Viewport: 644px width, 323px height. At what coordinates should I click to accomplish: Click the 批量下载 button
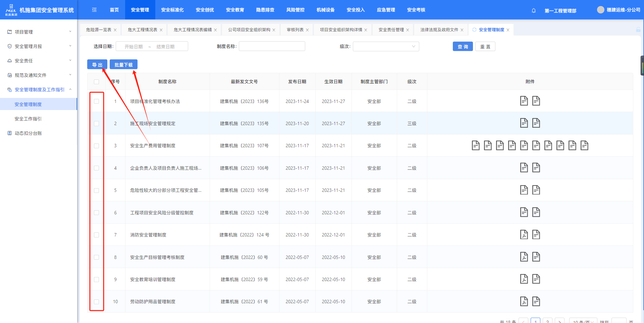pyautogui.click(x=123, y=65)
